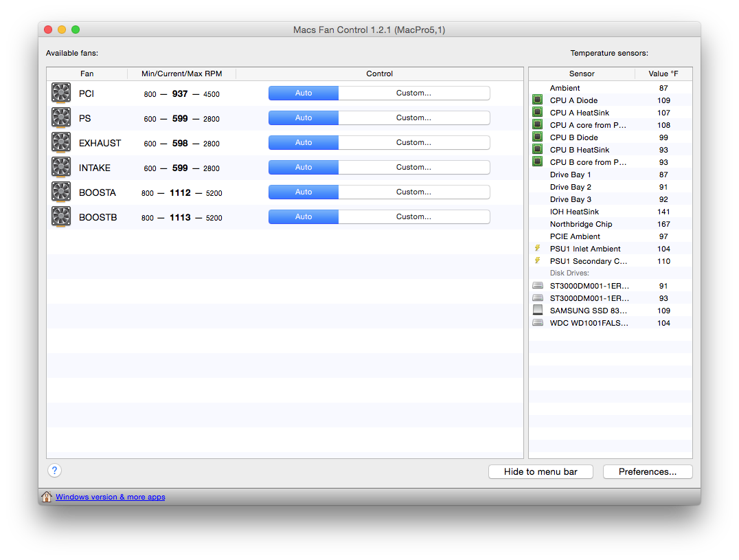Click the CPU B core chip icon
Viewport: 739px width, 560px height.
pos(537,161)
